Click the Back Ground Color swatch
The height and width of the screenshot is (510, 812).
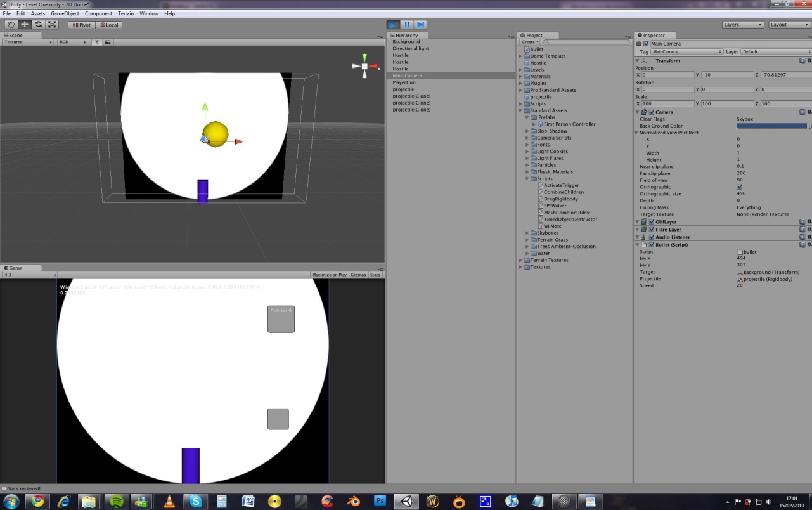click(x=771, y=125)
